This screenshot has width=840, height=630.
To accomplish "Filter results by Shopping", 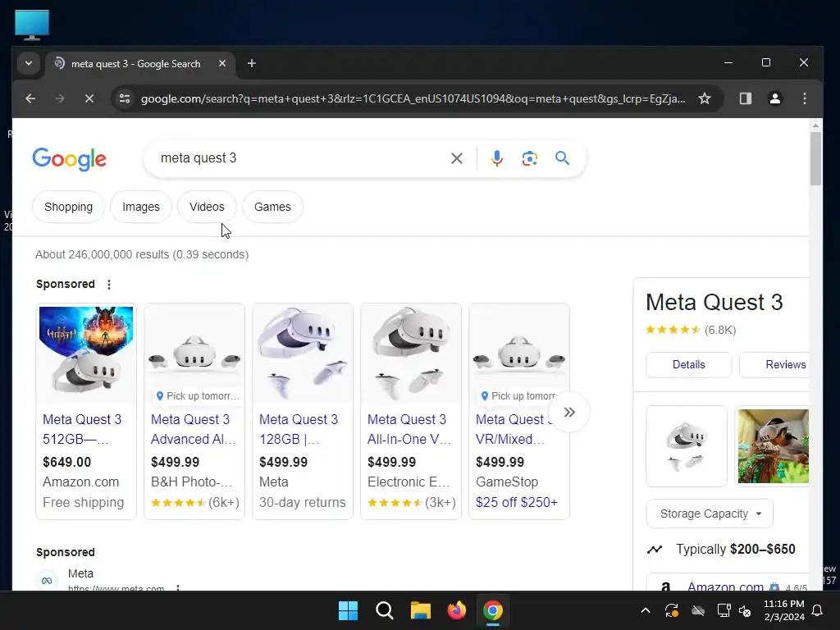I will coord(68,207).
